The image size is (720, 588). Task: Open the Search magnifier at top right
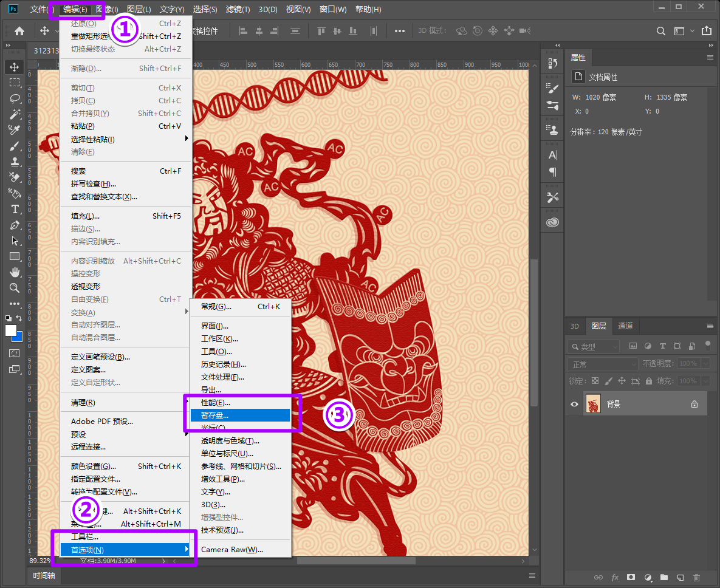tap(661, 31)
